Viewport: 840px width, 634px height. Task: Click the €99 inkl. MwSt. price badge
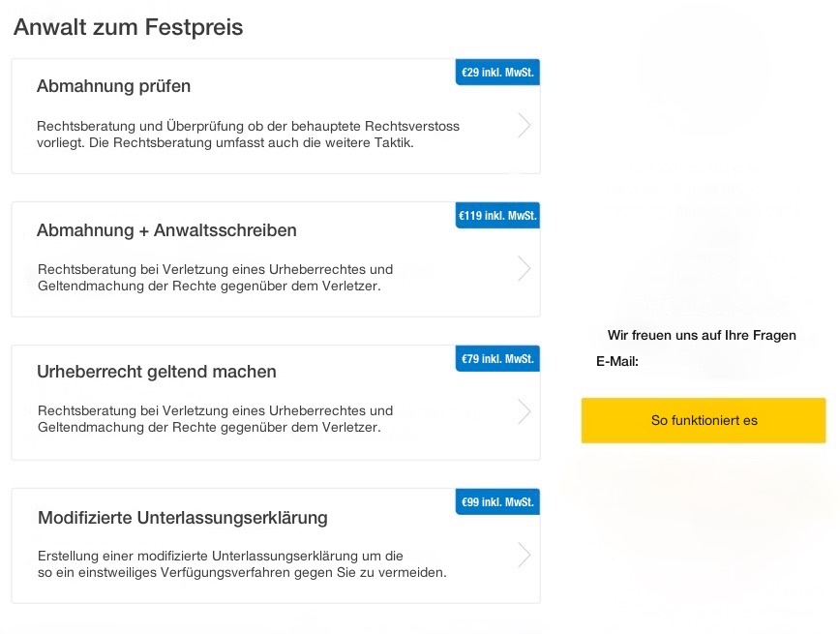tap(497, 502)
